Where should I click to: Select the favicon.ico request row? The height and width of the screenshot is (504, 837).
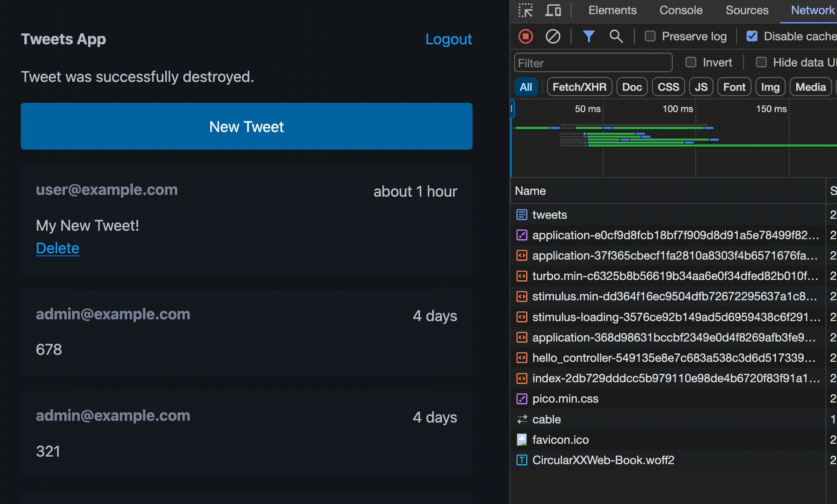673,440
